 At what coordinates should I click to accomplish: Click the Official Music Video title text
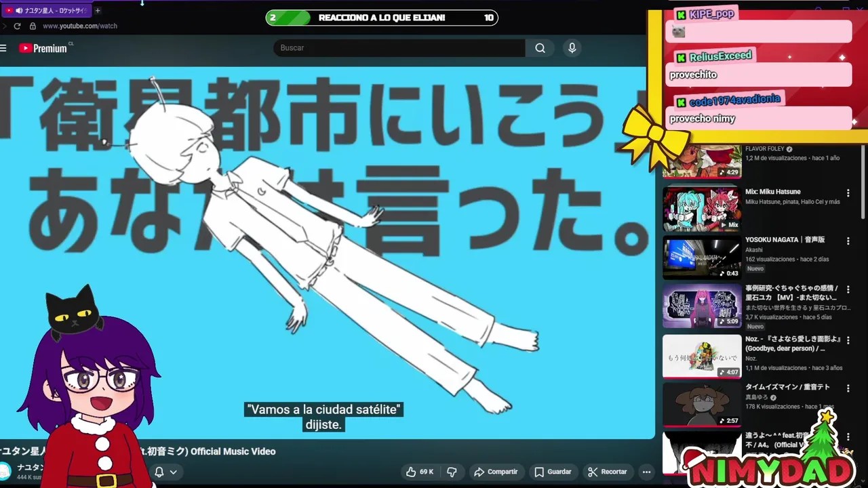pos(233,451)
